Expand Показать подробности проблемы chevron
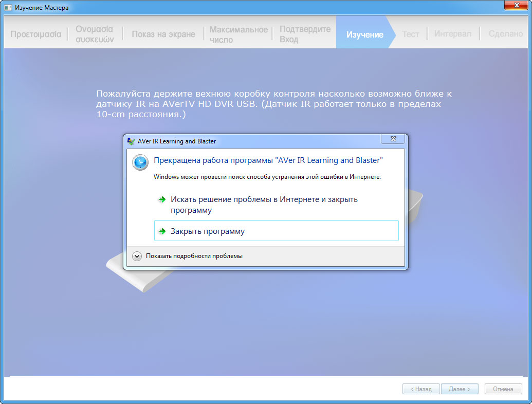532x404 pixels. (137, 256)
